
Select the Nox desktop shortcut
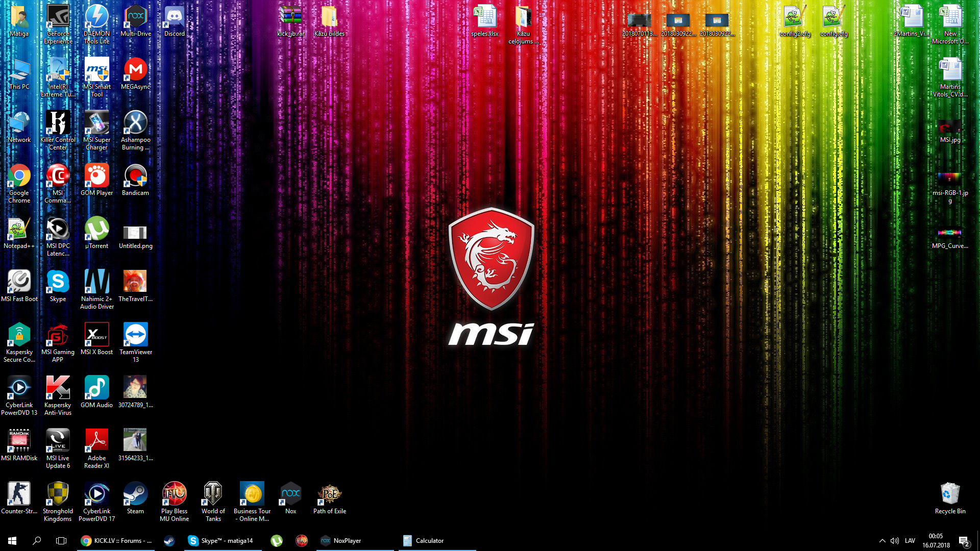(290, 498)
